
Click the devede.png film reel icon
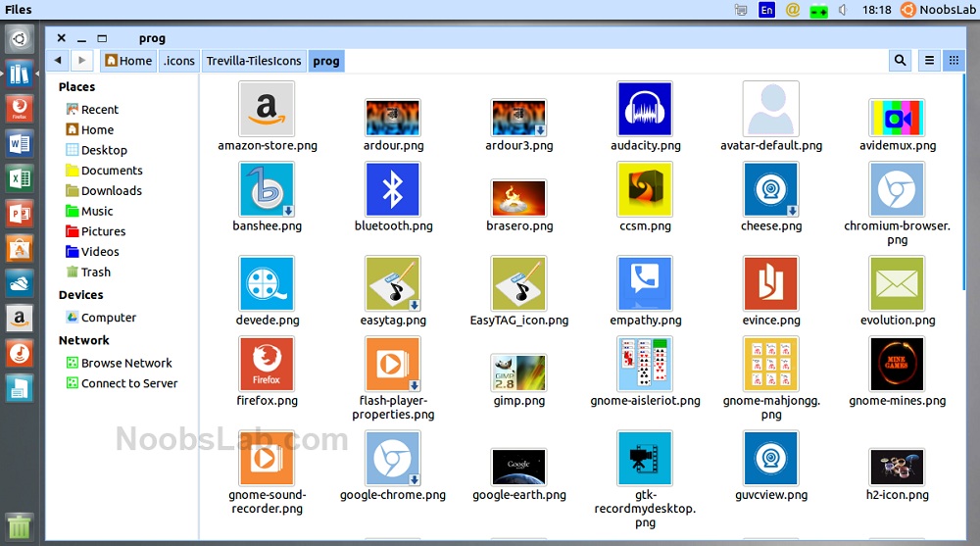click(x=267, y=283)
